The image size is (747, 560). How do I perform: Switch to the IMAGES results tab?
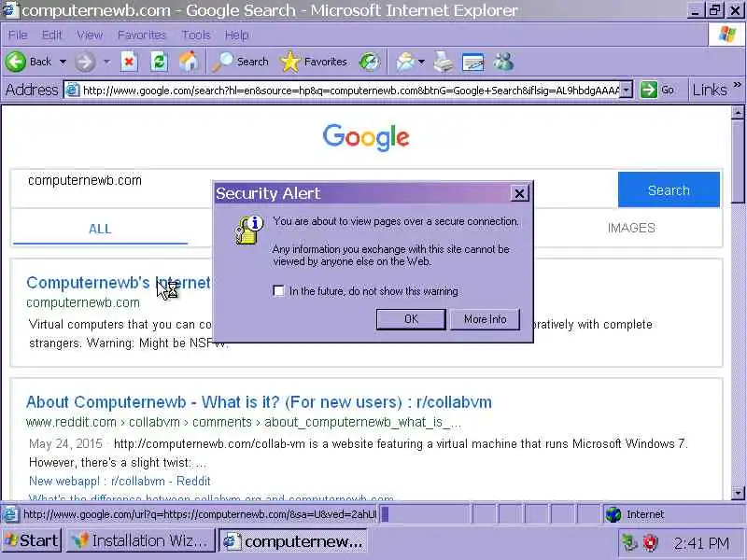pyautogui.click(x=631, y=228)
